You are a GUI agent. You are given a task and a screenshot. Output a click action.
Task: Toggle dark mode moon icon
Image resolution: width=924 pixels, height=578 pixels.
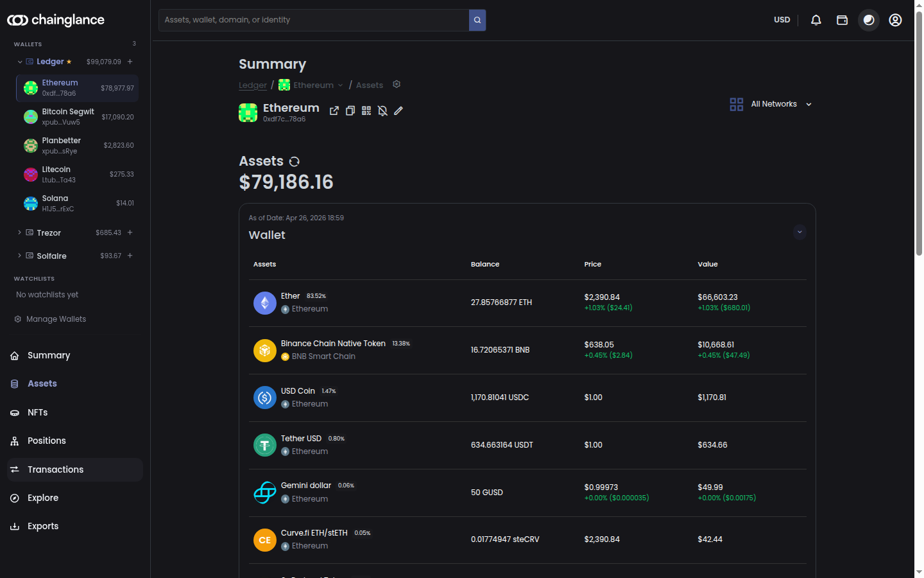[x=869, y=20]
